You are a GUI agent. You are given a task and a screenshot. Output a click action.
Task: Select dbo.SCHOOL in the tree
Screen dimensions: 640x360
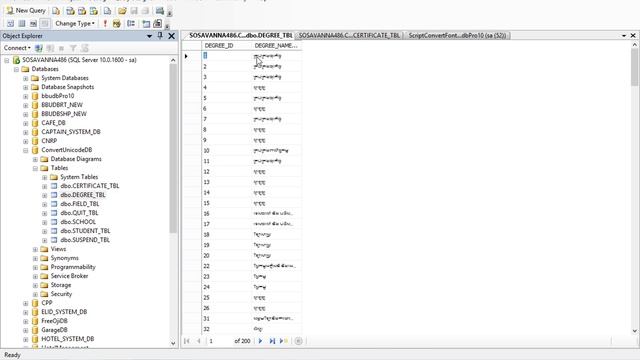click(78, 222)
